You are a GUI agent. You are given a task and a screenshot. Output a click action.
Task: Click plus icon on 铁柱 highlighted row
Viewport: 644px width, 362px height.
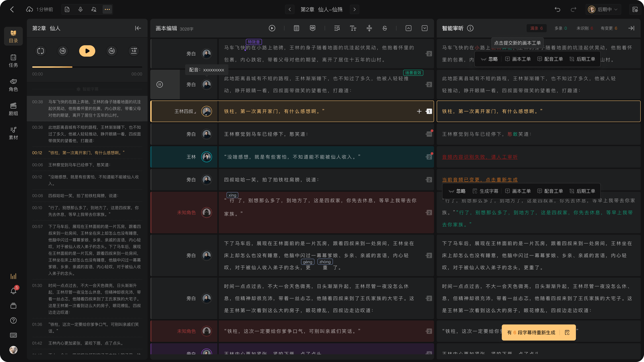click(x=419, y=111)
